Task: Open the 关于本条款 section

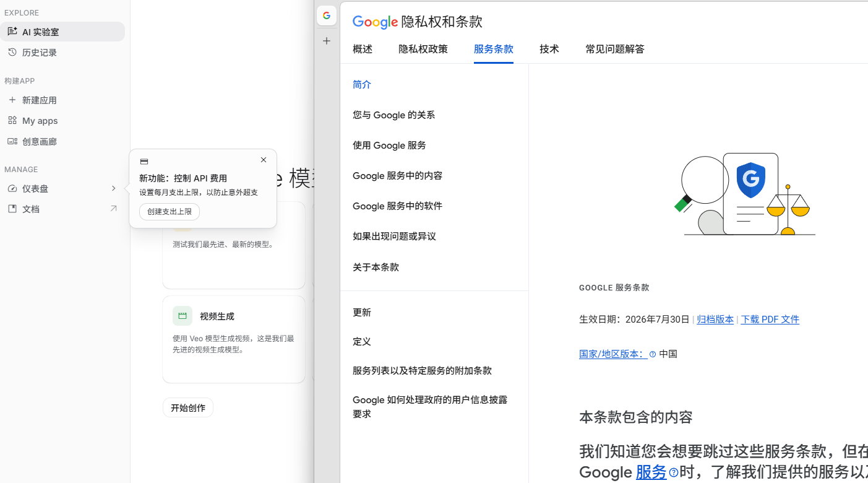Action: tap(376, 268)
